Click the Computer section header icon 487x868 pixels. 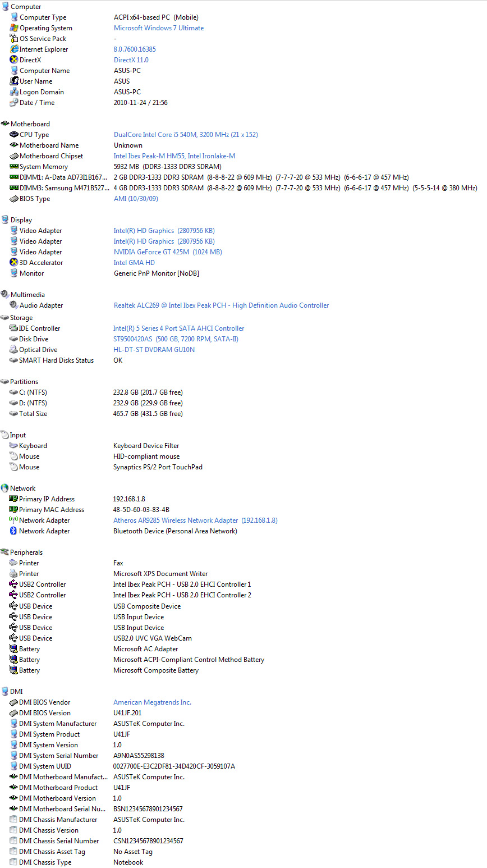(5, 7)
